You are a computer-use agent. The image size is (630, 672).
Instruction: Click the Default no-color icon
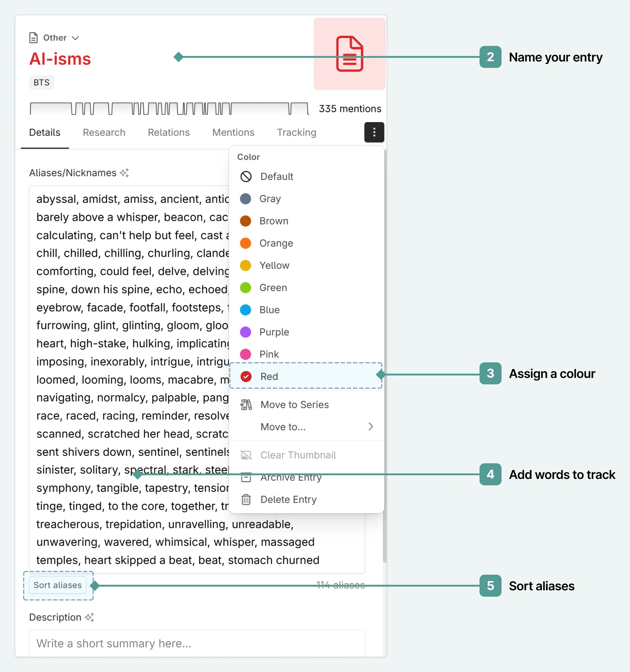[x=246, y=177]
